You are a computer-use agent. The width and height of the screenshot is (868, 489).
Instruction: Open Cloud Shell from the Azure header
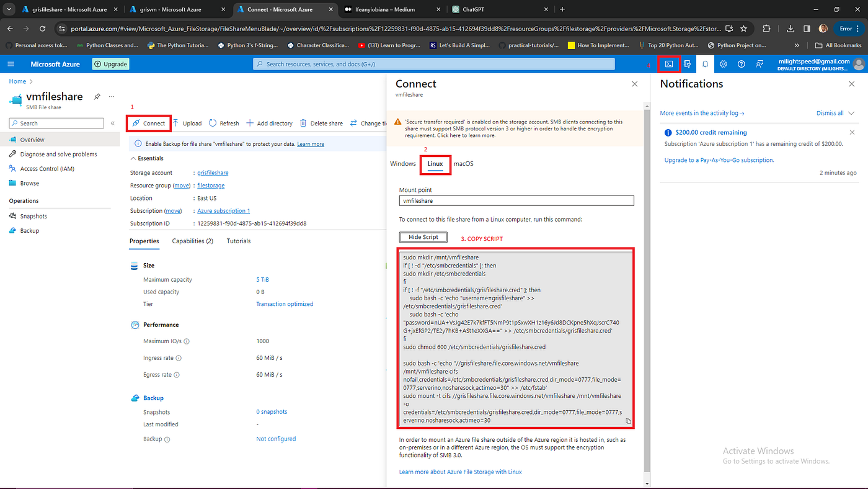pos(669,64)
